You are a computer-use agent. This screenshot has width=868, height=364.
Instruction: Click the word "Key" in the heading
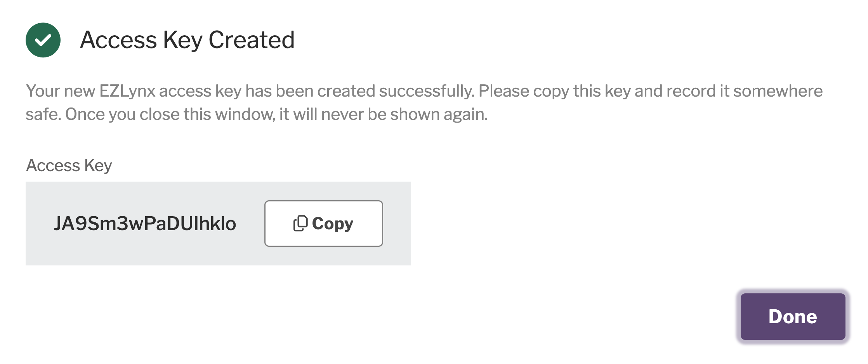coord(182,40)
